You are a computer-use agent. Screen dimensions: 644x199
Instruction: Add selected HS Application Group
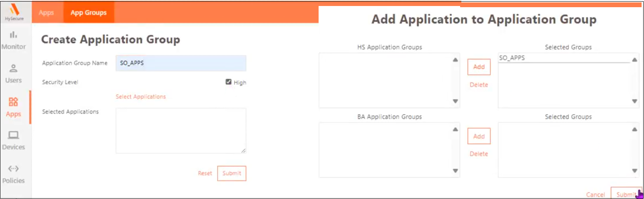click(479, 67)
